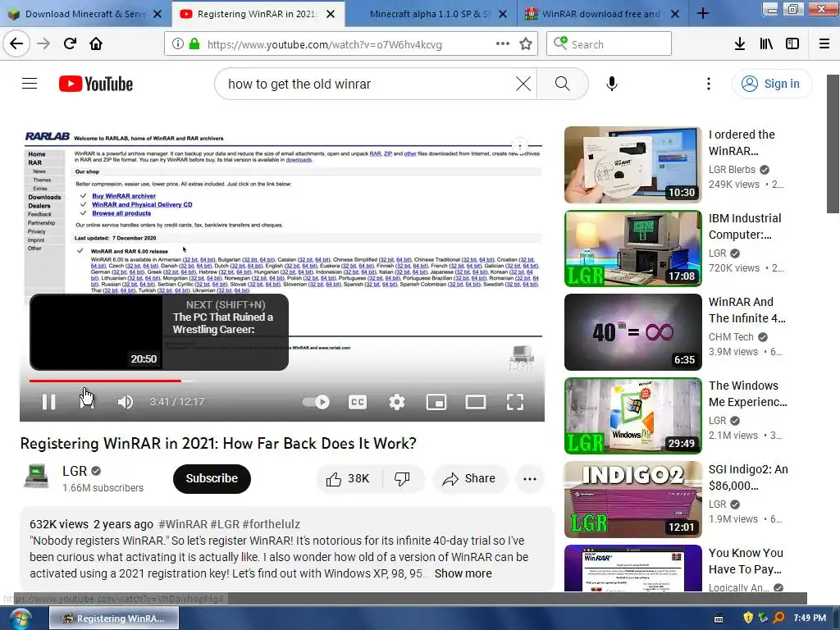The image size is (840, 630).
Task: Open SGI Indigo2 video title
Action: [748, 477]
